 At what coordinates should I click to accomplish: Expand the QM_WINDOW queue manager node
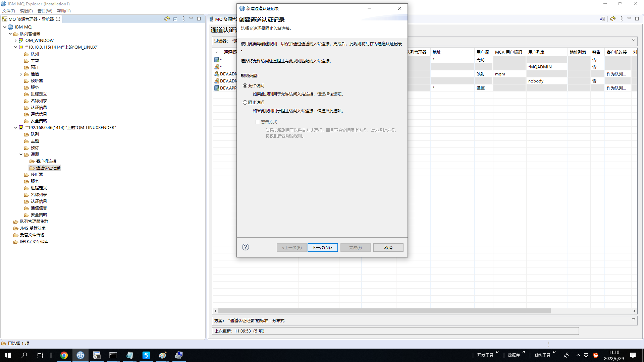15,40
